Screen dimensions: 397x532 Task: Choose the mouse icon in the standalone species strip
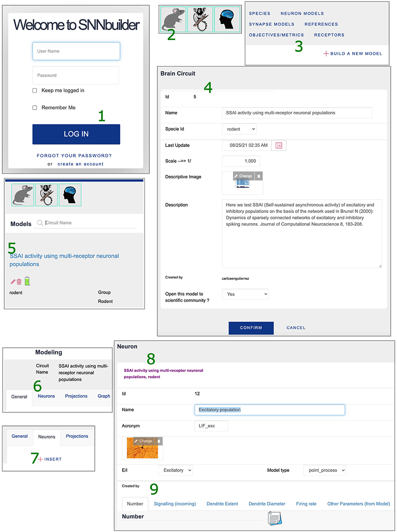174,19
